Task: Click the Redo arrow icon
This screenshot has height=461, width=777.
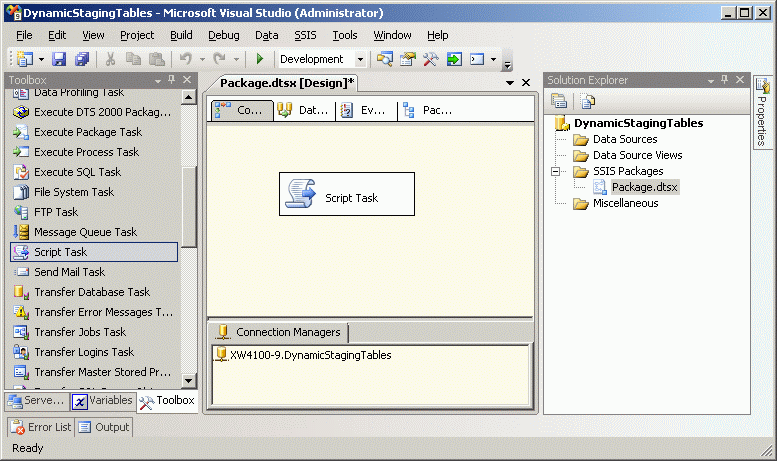Action: pos(220,59)
